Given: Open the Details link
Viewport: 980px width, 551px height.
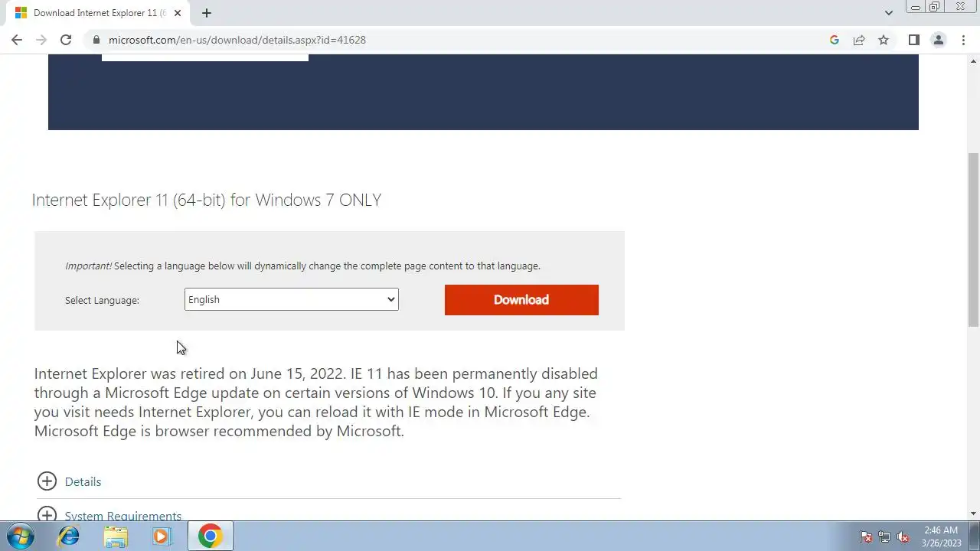Looking at the screenshot, I should pyautogui.click(x=83, y=482).
